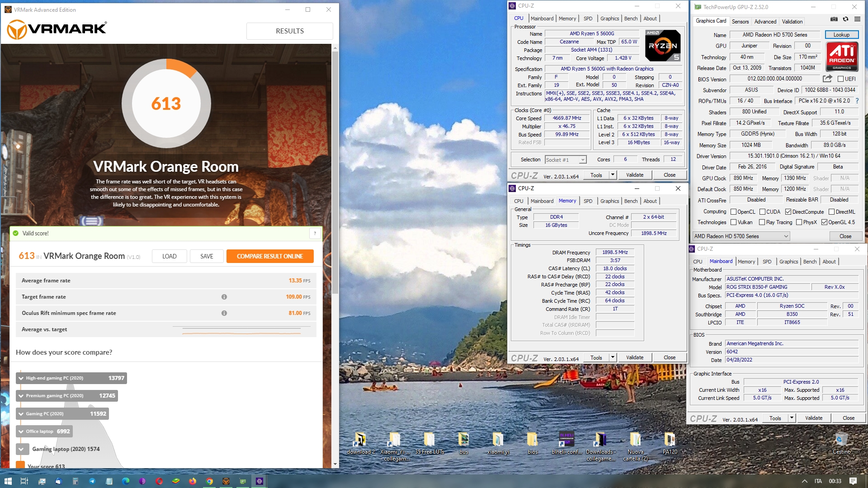
Task: Click the LOAD button in VRMark
Action: (x=169, y=256)
